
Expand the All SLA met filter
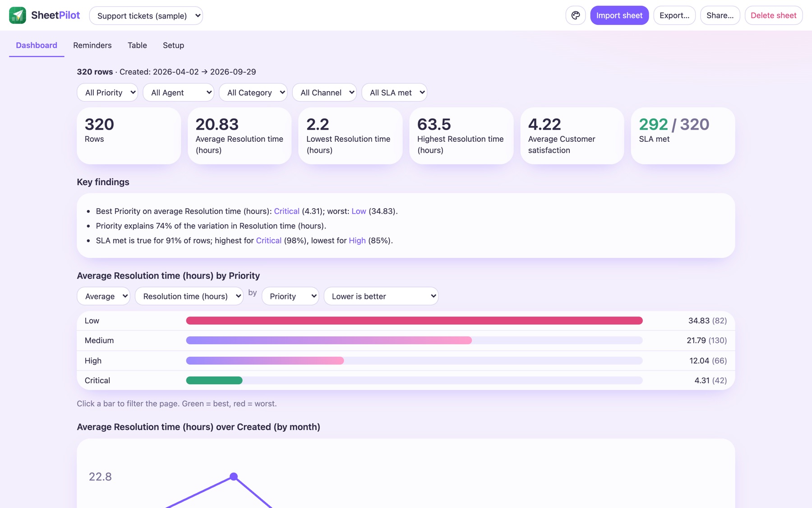394,93
